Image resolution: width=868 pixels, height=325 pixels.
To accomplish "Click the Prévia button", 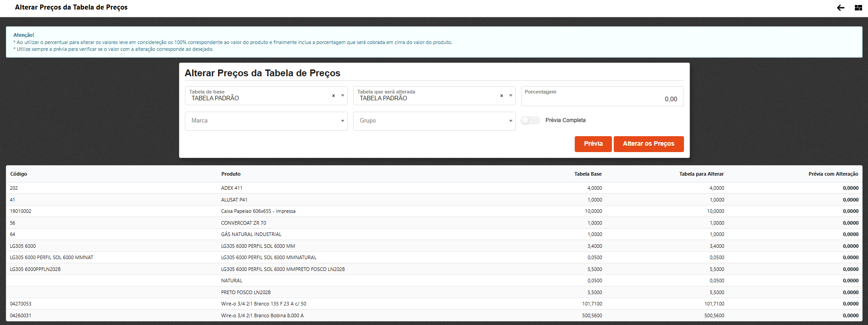I will coord(593,144).
